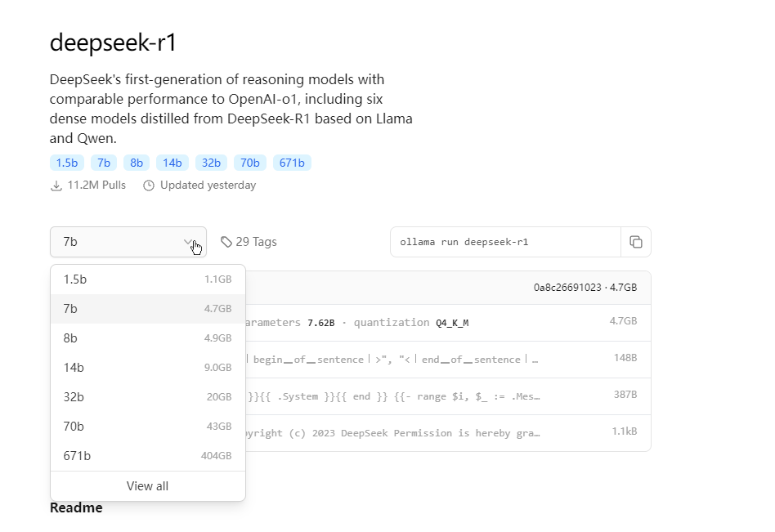This screenshot has height=532, width=775.
Task: Collapse the 7b model dropdown chevron
Action: click(188, 242)
